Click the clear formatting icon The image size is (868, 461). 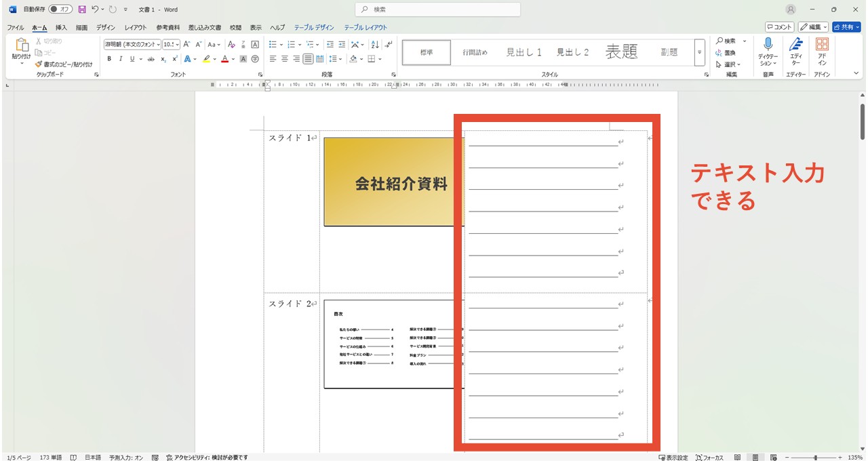point(231,44)
